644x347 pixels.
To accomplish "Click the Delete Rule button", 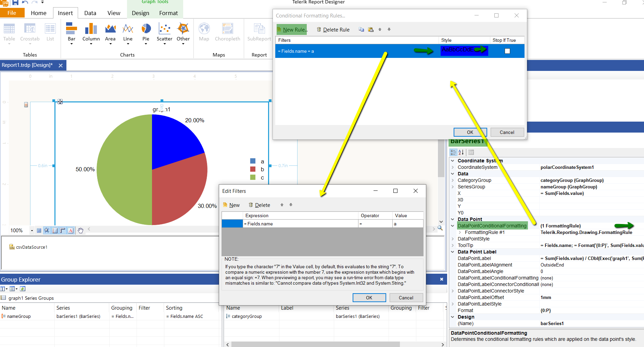I will click(333, 29).
